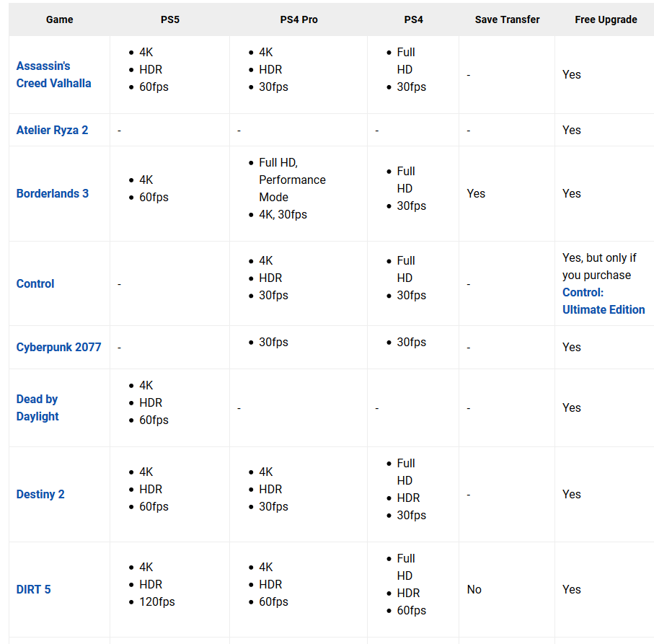Image resolution: width=654 pixels, height=644 pixels.
Task: Open the Borderlands 3 game link
Action: (x=53, y=193)
